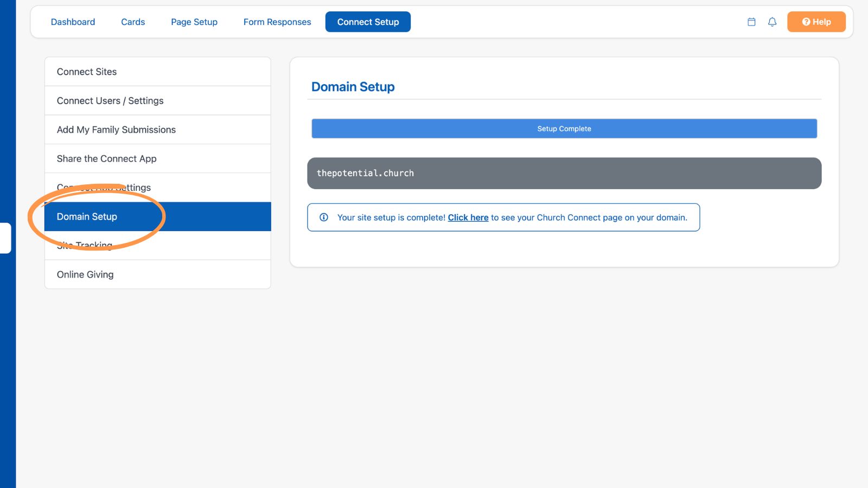Click the info icon in setup message

[x=324, y=217]
